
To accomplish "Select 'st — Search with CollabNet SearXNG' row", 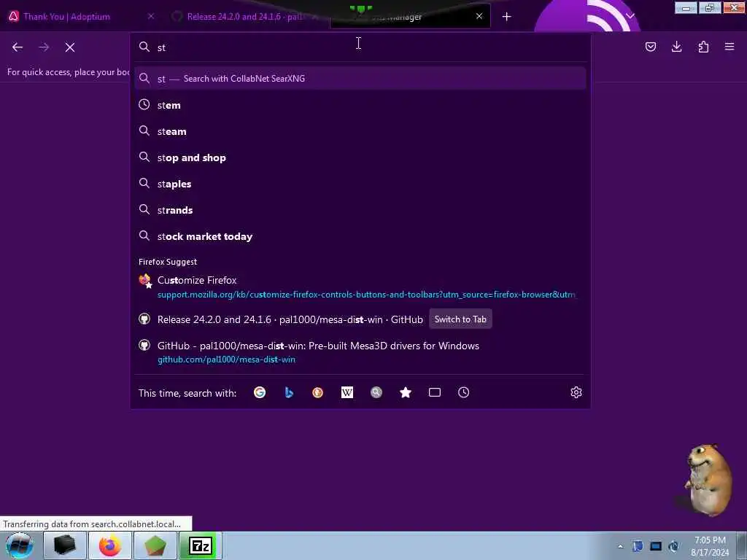I will pyautogui.click(x=360, y=79).
